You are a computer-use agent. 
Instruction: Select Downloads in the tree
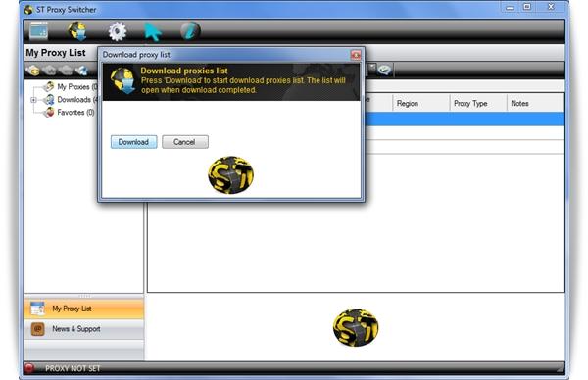[76, 99]
